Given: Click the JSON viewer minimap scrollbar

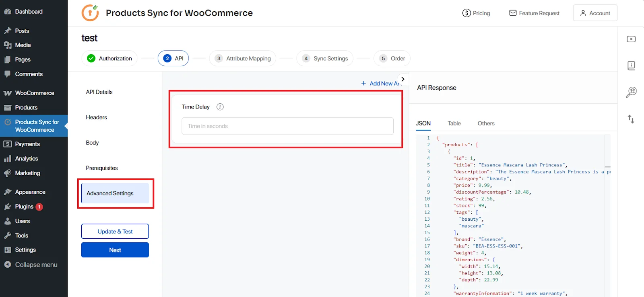Looking at the screenshot, I should tap(607, 215).
